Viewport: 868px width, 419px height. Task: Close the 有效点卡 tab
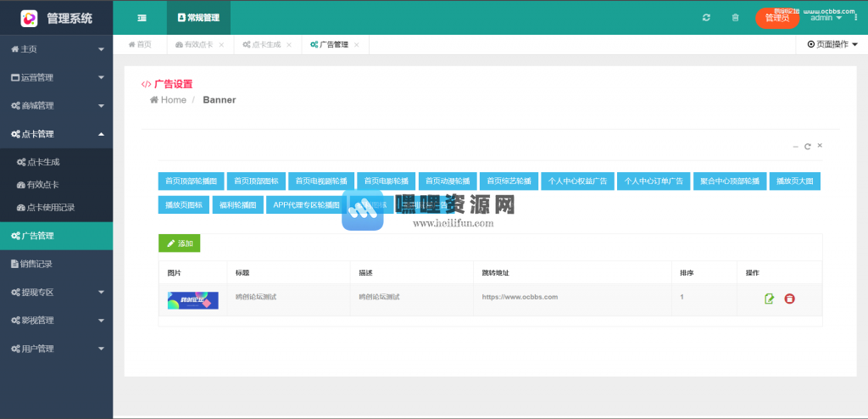221,45
